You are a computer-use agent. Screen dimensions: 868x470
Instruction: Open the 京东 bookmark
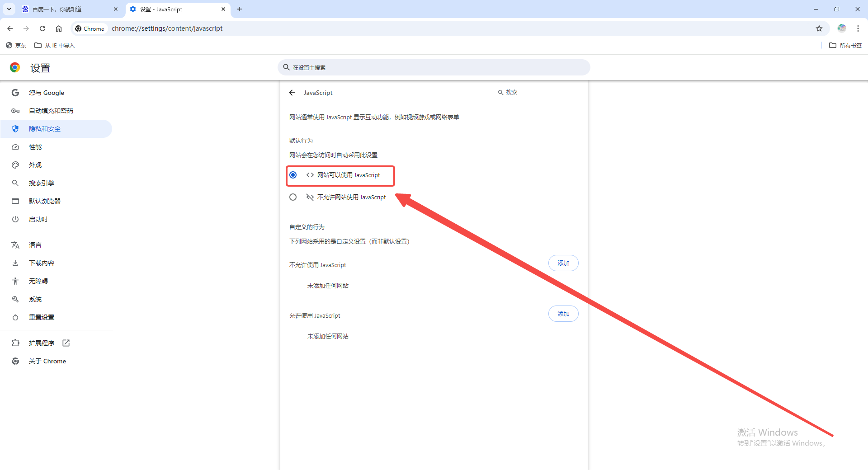click(16, 45)
